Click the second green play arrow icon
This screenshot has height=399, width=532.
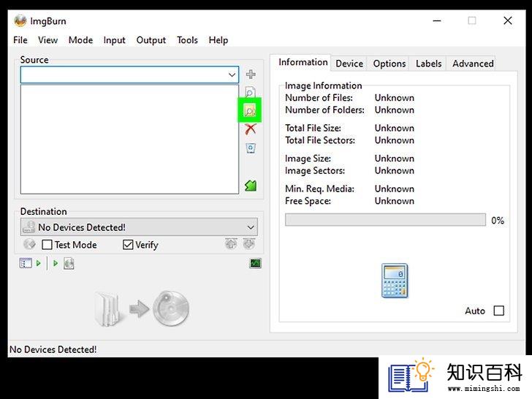click(56, 263)
